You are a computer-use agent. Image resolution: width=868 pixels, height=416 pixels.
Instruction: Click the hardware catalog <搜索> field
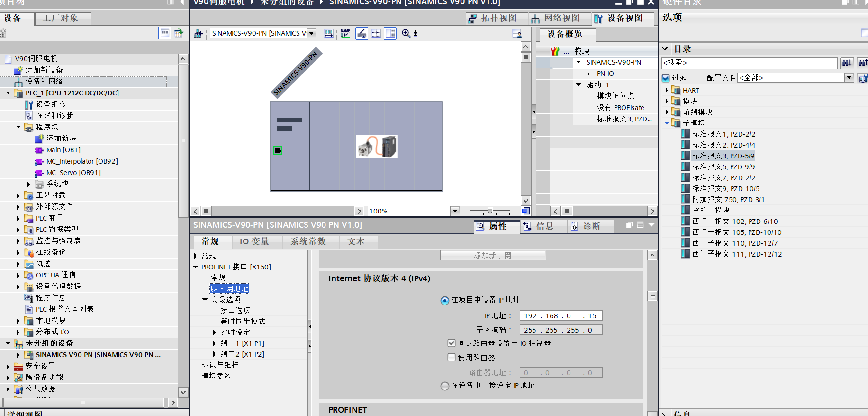pyautogui.click(x=749, y=63)
